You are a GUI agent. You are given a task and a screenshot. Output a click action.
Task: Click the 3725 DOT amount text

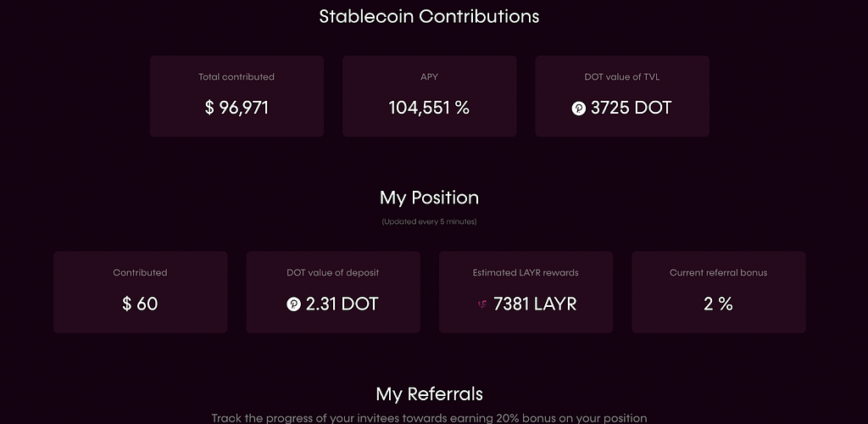click(631, 108)
